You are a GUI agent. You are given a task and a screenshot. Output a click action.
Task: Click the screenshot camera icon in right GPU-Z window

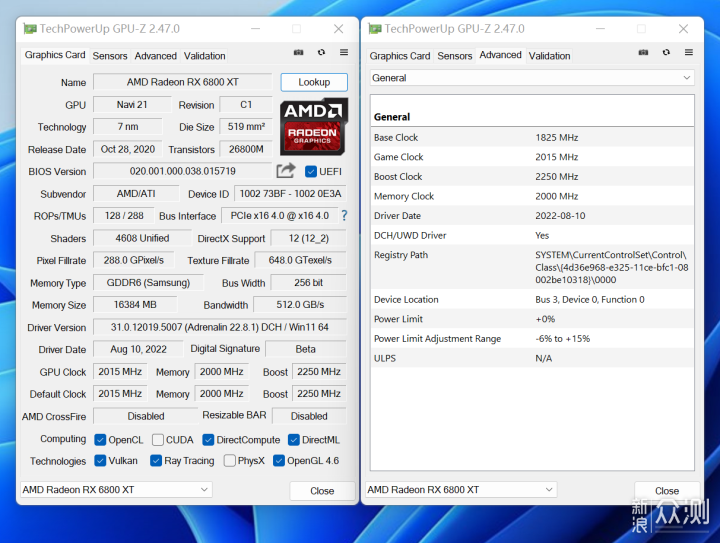click(643, 53)
